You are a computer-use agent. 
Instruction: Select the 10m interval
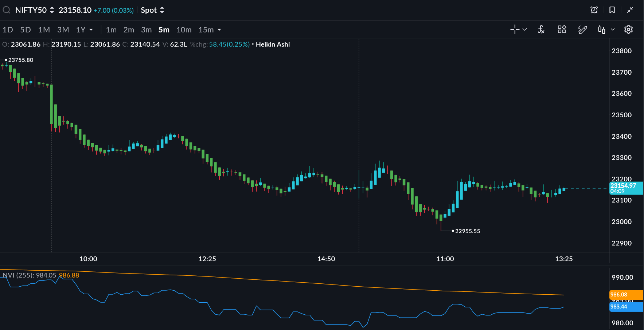[184, 30]
